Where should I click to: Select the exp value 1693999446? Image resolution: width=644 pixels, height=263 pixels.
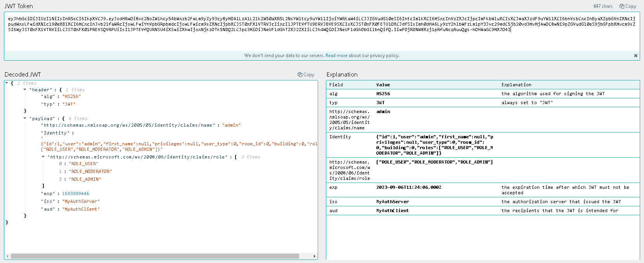pos(76,193)
